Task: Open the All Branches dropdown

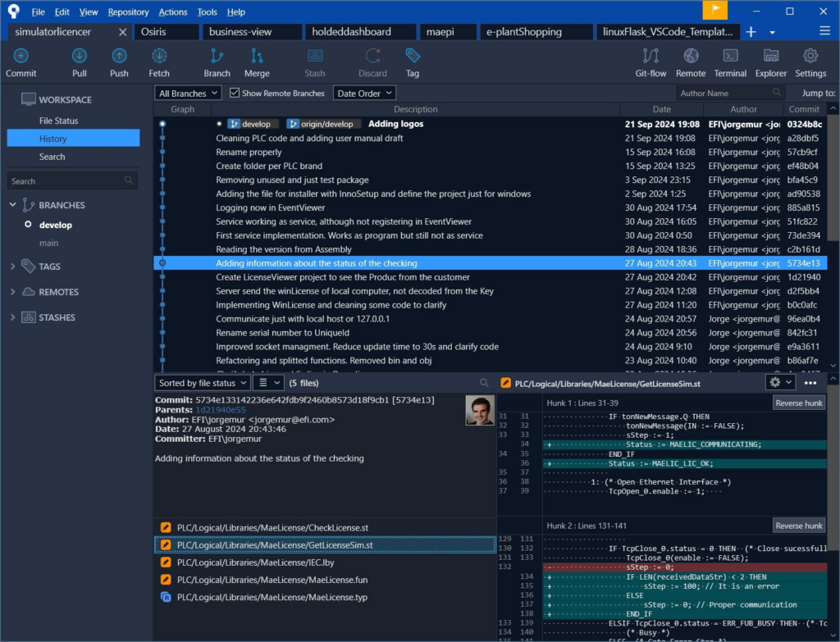Action: click(188, 93)
